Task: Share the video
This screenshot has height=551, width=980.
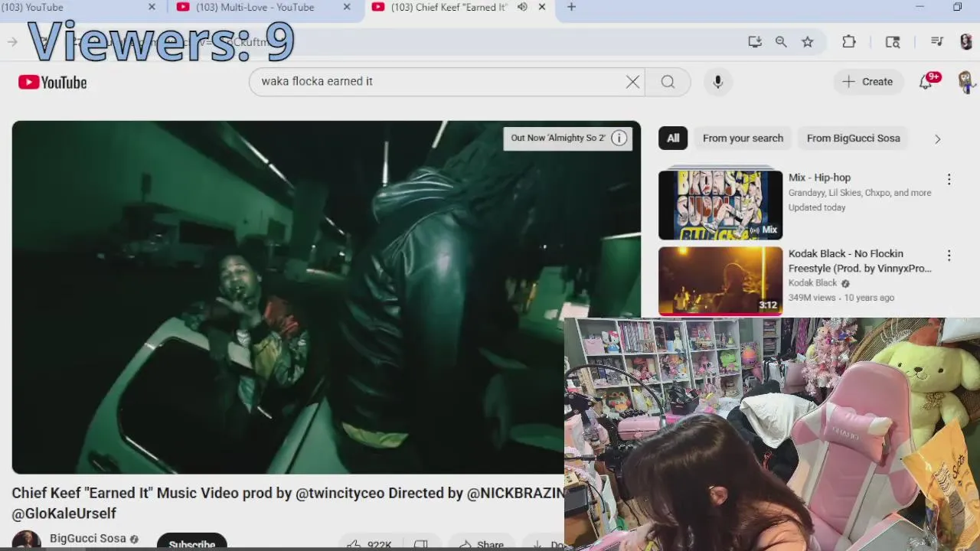Action: (481, 544)
